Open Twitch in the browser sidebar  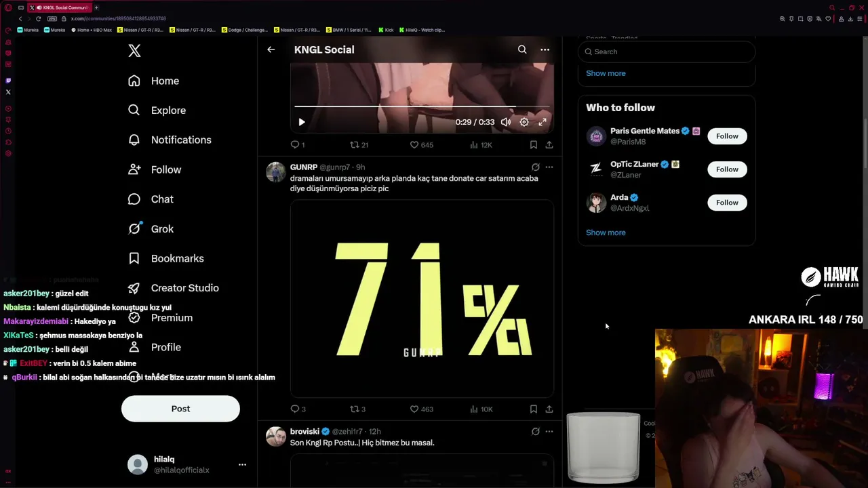(8, 81)
